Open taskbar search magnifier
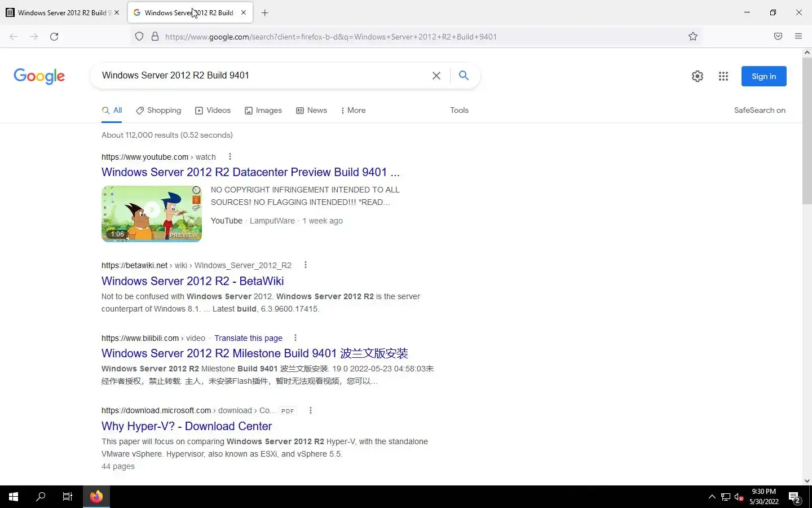This screenshot has height=508, width=812. 41,497
